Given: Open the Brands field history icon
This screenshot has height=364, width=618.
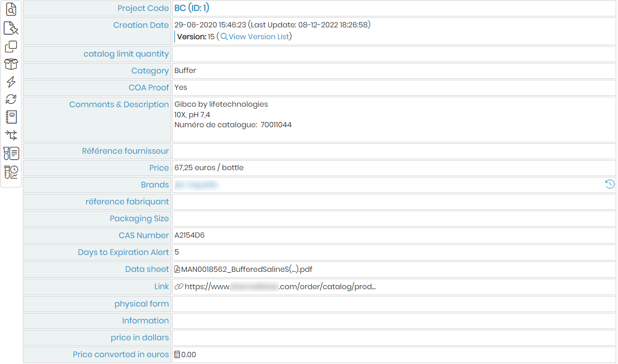Looking at the screenshot, I should click(x=610, y=184).
